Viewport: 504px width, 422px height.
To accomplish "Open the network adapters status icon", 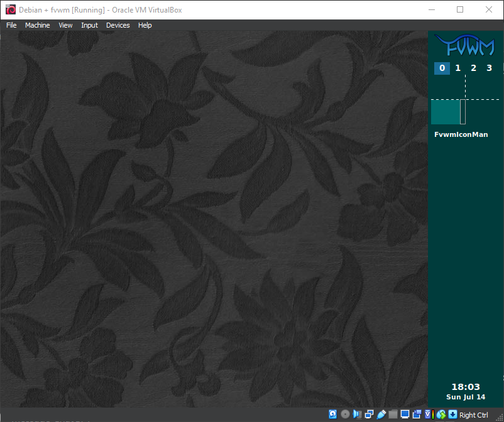I will pos(369,414).
